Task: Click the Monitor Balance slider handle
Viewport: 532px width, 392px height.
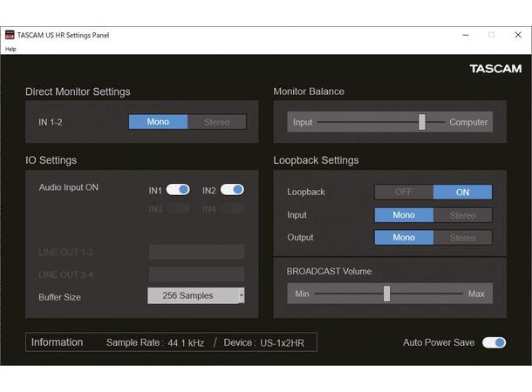Action: point(422,122)
